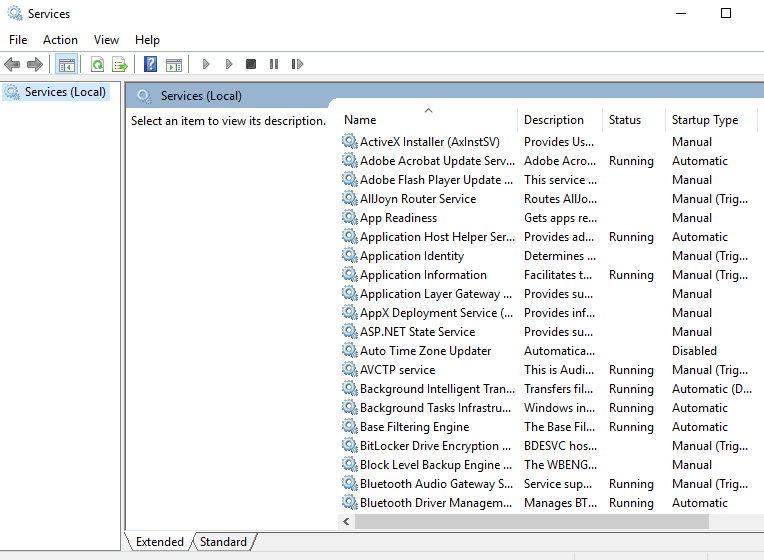
Task: Switch to the Standard tab
Action: pos(223,542)
